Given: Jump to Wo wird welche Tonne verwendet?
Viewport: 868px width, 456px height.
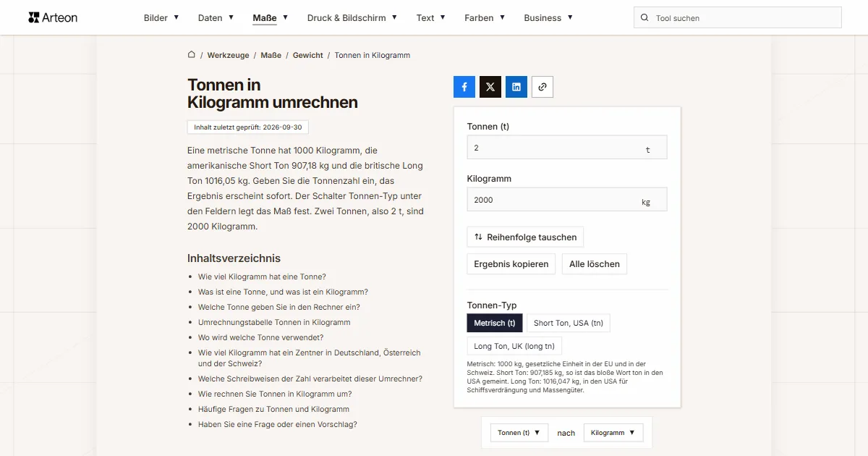Looking at the screenshot, I should click(261, 337).
